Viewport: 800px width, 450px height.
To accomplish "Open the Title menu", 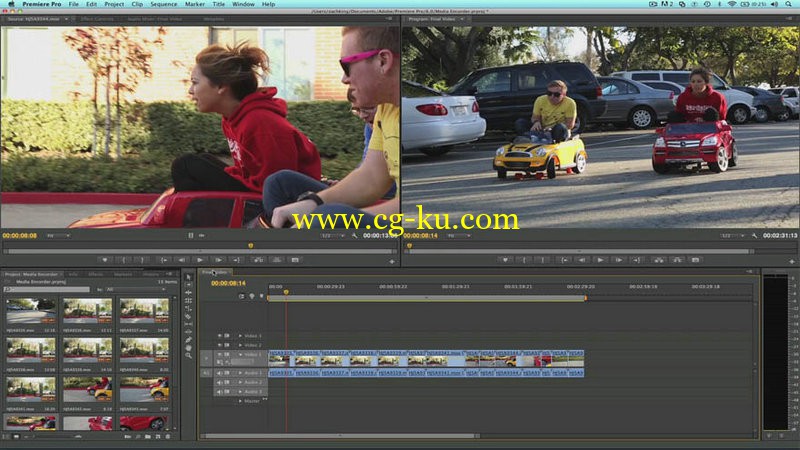I will [218, 4].
